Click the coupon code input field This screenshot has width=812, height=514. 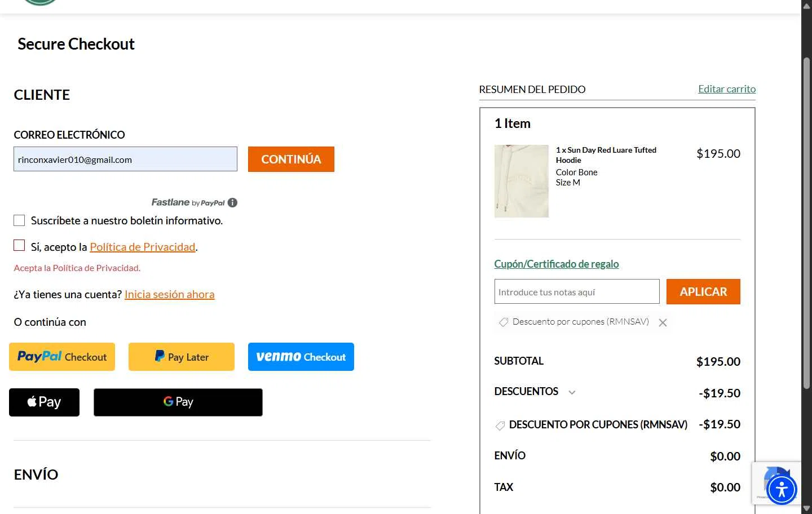(577, 291)
